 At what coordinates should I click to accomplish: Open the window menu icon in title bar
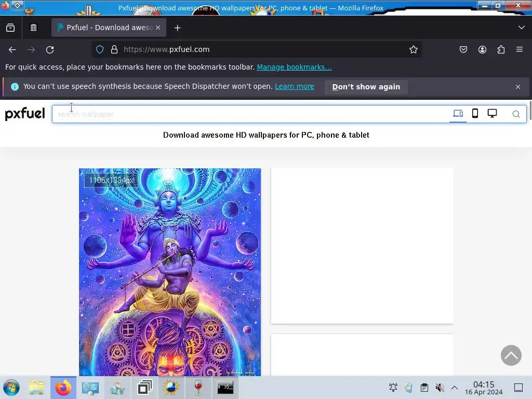[x=5, y=5]
